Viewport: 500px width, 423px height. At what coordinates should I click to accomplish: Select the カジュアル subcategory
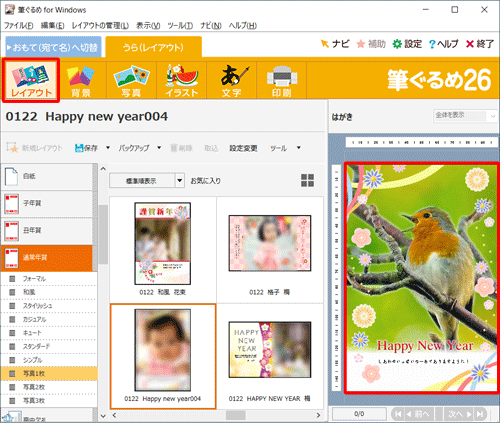[49, 319]
